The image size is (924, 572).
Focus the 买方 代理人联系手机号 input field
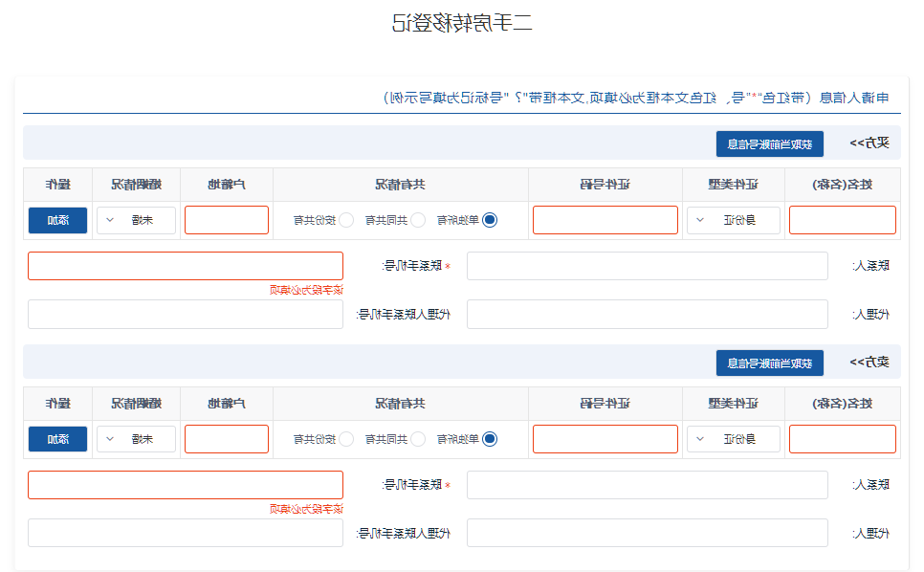(186, 315)
